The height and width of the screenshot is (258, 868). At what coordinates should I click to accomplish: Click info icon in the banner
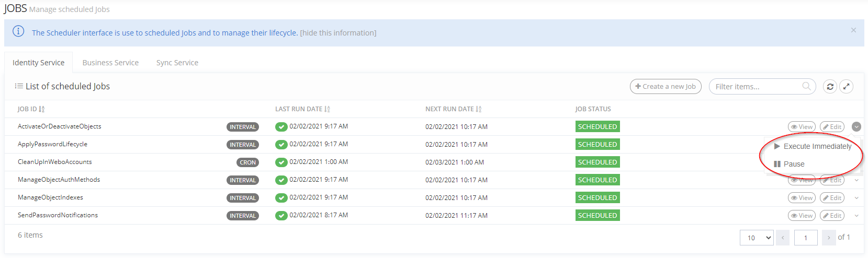(x=18, y=31)
